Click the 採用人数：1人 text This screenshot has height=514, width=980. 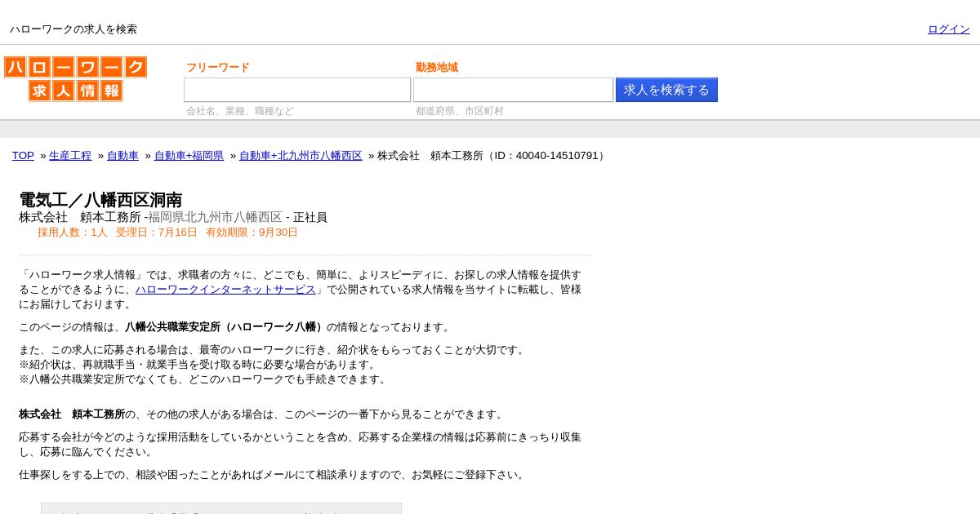click(72, 233)
